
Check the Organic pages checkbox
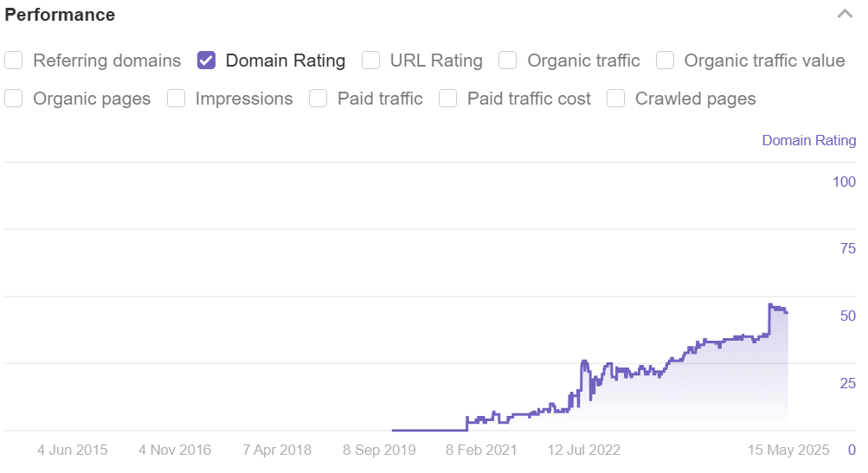pyautogui.click(x=14, y=99)
